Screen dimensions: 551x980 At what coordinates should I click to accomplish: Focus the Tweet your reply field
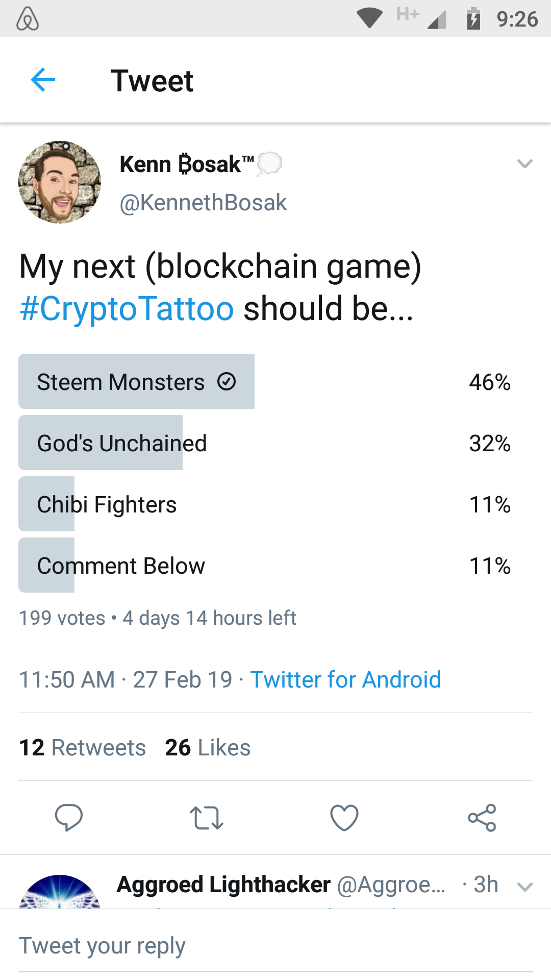pyautogui.click(x=275, y=946)
